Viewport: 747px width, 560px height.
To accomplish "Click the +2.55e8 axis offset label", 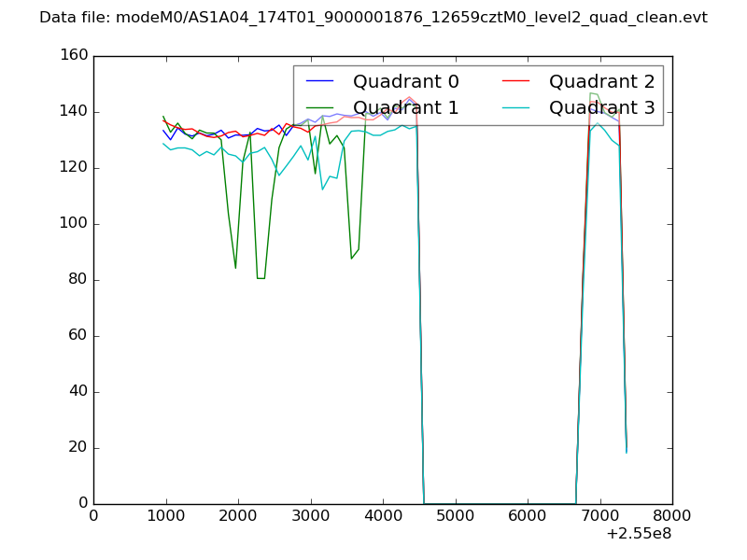I will [x=639, y=535].
